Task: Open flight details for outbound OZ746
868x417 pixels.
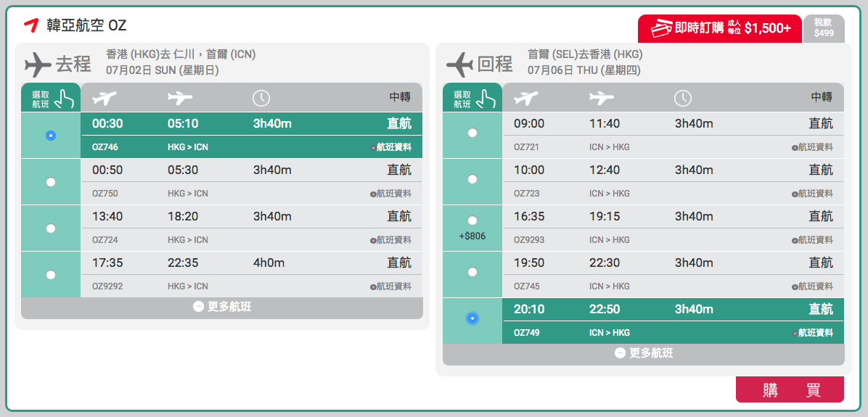Action: click(x=391, y=147)
